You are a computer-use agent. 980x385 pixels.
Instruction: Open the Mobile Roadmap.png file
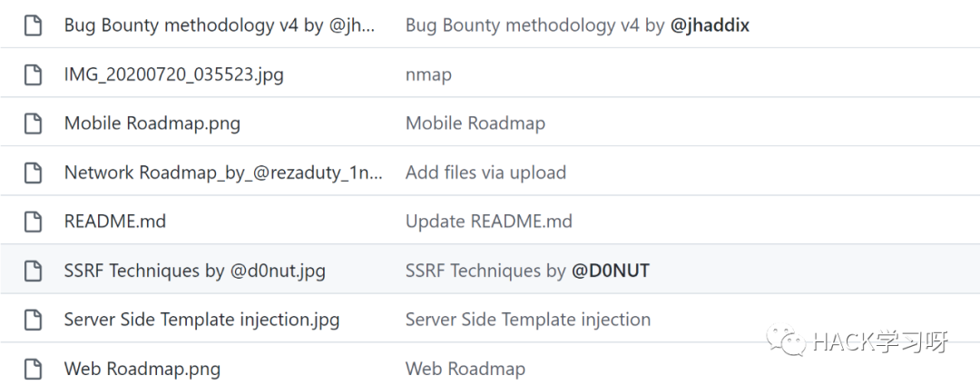pyautogui.click(x=152, y=123)
